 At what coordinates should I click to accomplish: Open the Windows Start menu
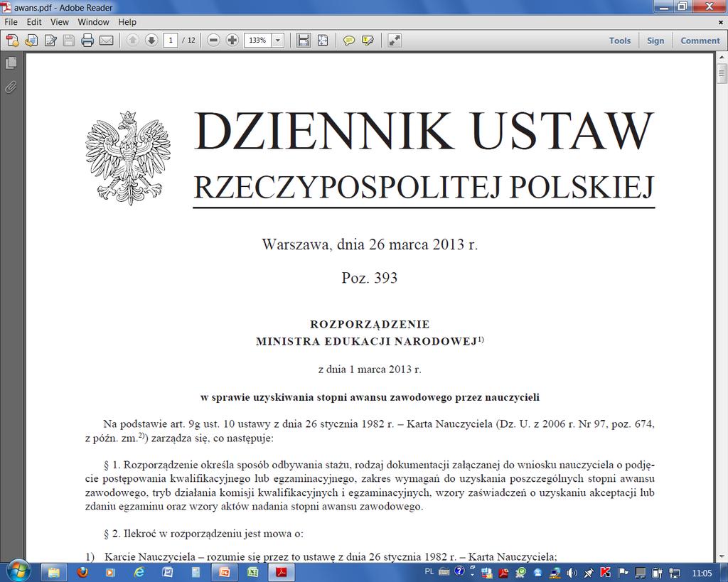(x=18, y=572)
